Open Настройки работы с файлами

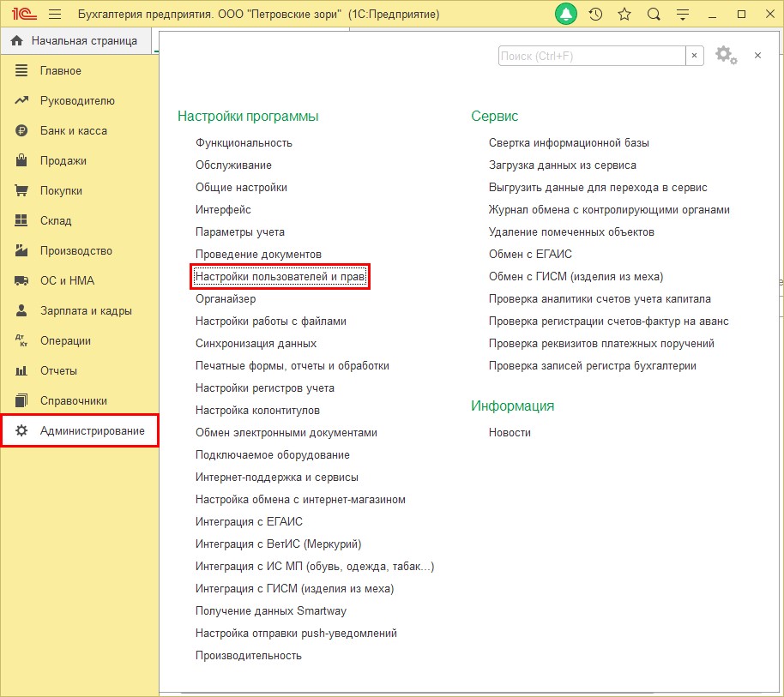click(x=271, y=321)
